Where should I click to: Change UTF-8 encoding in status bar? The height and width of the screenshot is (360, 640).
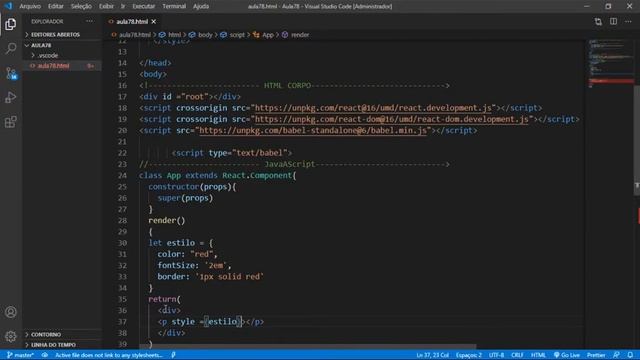coord(496,355)
